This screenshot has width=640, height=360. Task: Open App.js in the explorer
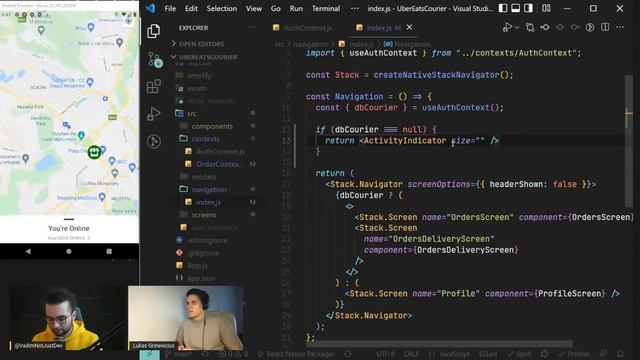(x=197, y=266)
